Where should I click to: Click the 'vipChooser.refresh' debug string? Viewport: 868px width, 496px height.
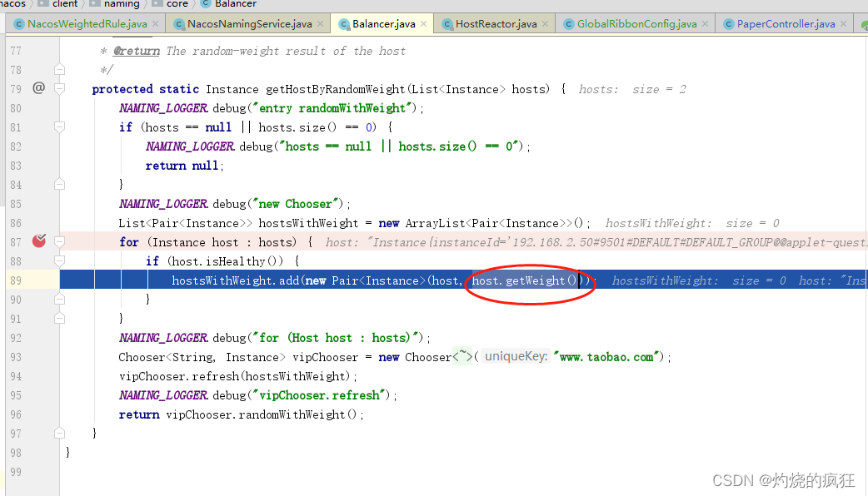(x=319, y=394)
